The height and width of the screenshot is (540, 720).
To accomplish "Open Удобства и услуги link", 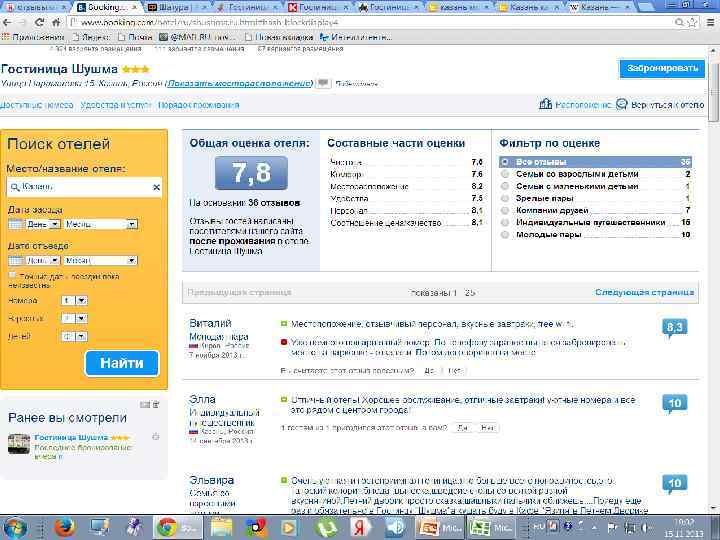I will pos(116,105).
